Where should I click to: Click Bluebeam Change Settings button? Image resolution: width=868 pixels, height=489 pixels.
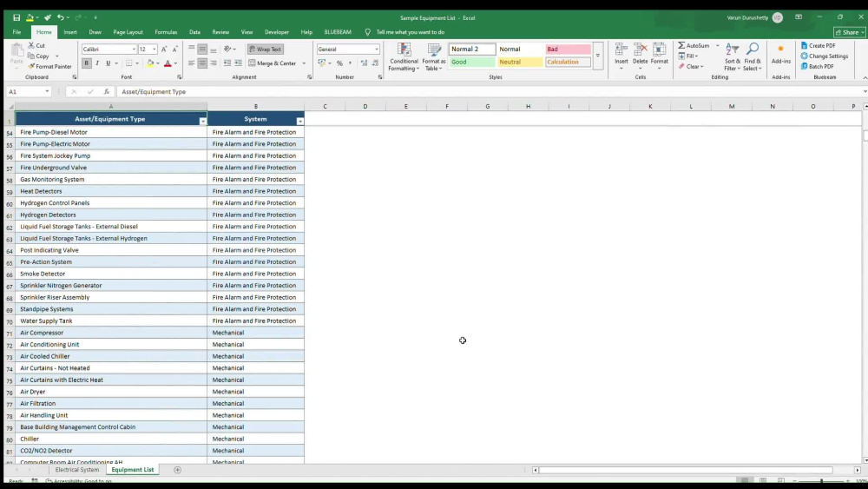tap(825, 56)
